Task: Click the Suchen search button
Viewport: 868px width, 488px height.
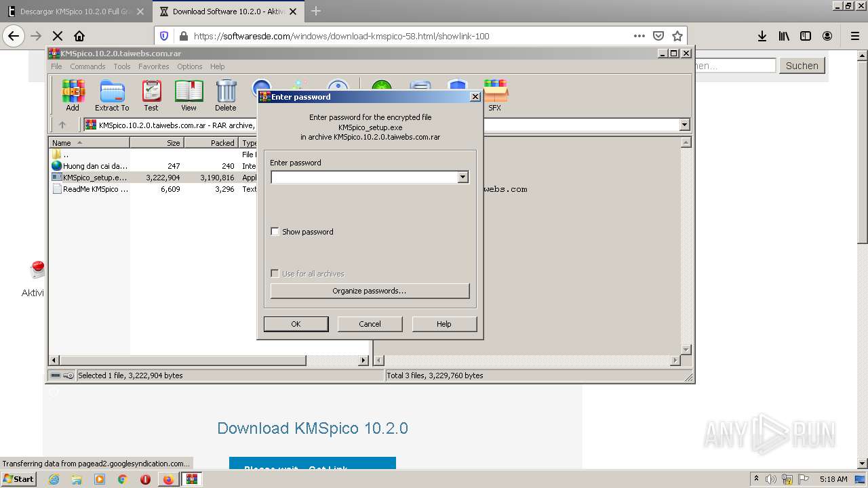Action: [802, 66]
